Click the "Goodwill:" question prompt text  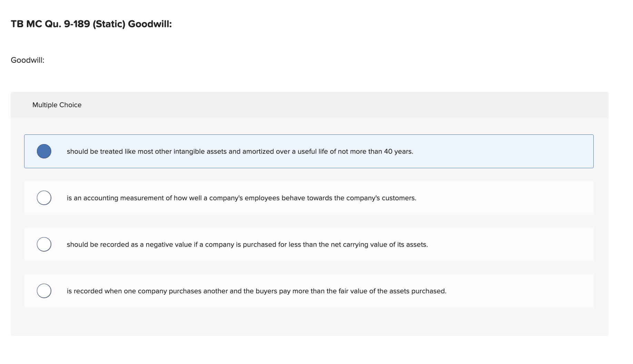(x=28, y=60)
